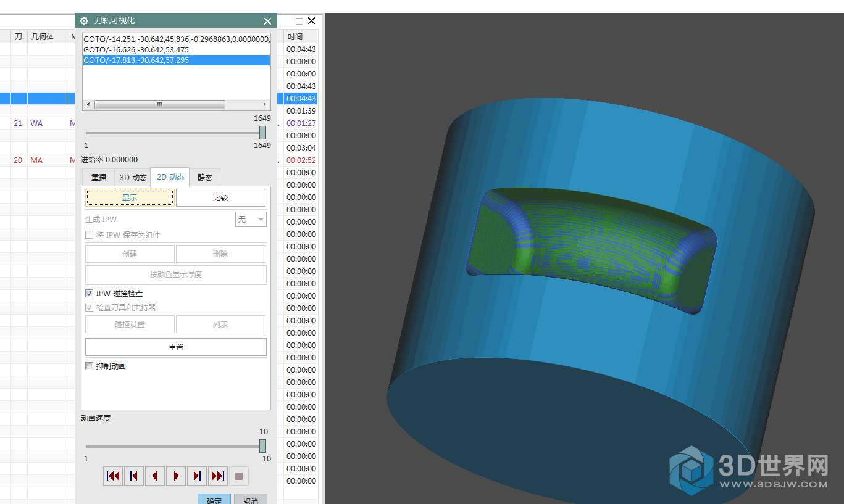Play tool path in reverse
844x504 pixels.
pos(155,476)
